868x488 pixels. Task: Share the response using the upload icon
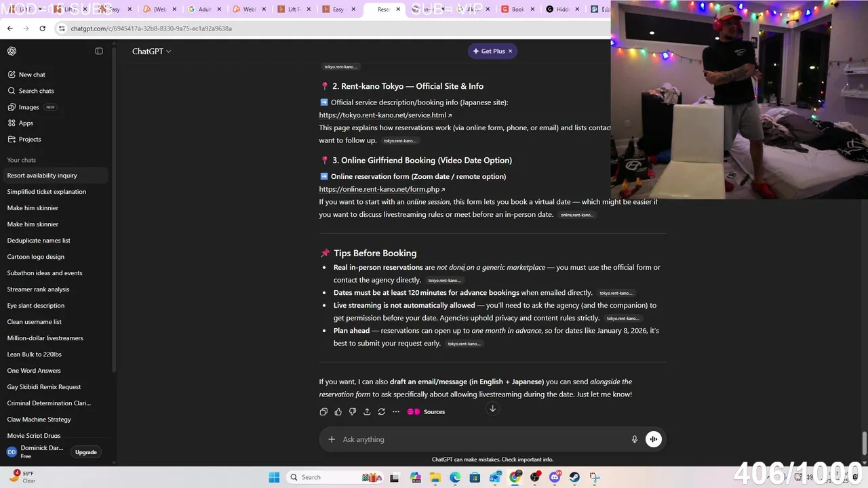coord(367,411)
